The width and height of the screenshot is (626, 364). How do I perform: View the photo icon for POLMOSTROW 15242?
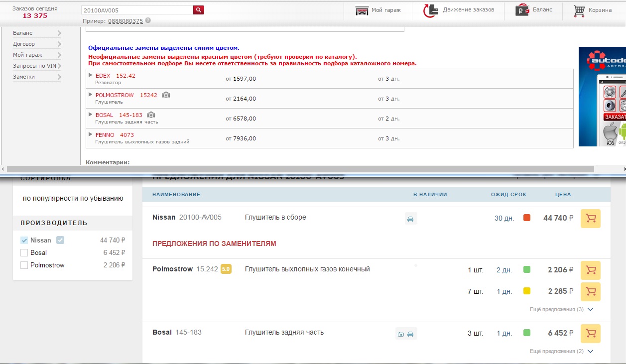[166, 95]
